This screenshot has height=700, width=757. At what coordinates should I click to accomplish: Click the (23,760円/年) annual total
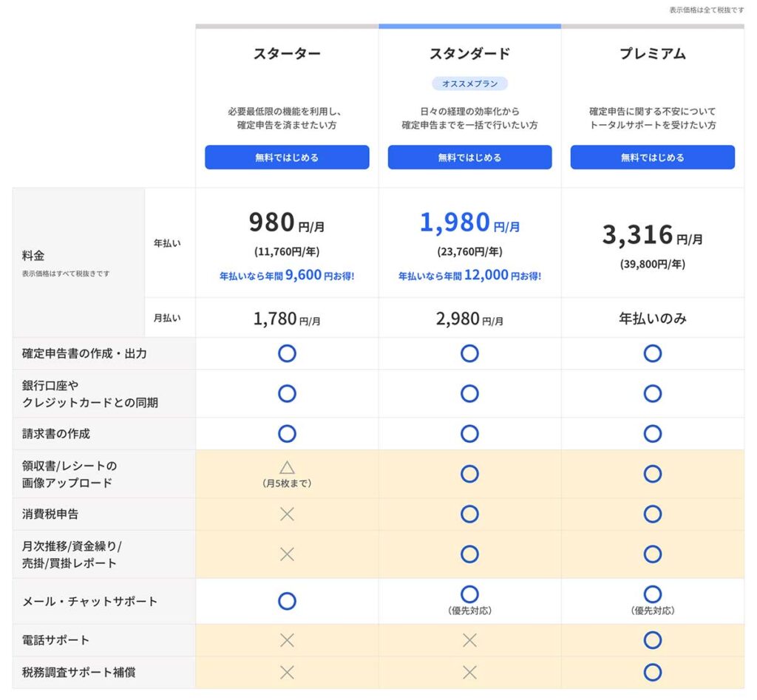[469, 251]
